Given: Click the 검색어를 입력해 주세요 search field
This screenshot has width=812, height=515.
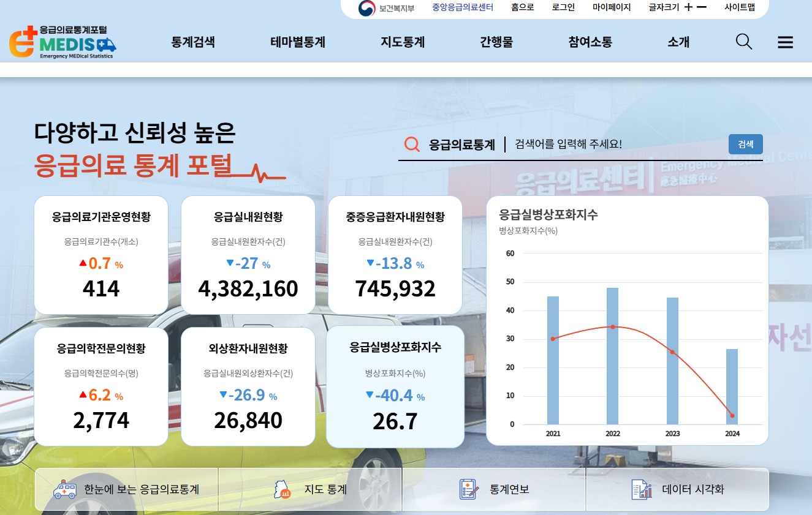Looking at the screenshot, I should [618, 145].
